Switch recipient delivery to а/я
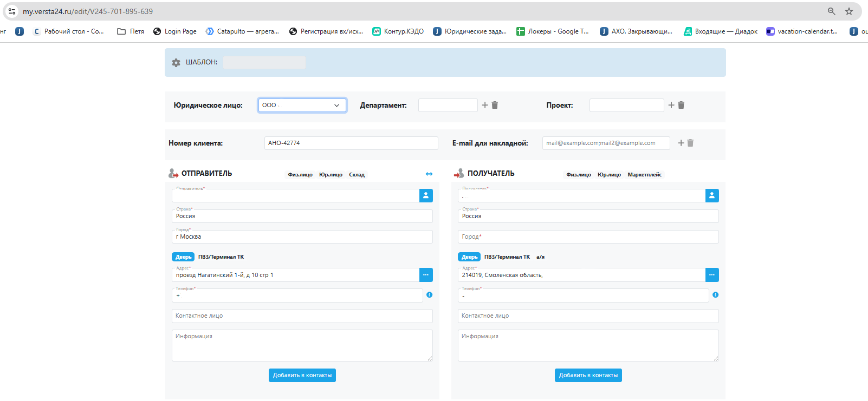The height and width of the screenshot is (401, 868). click(540, 257)
